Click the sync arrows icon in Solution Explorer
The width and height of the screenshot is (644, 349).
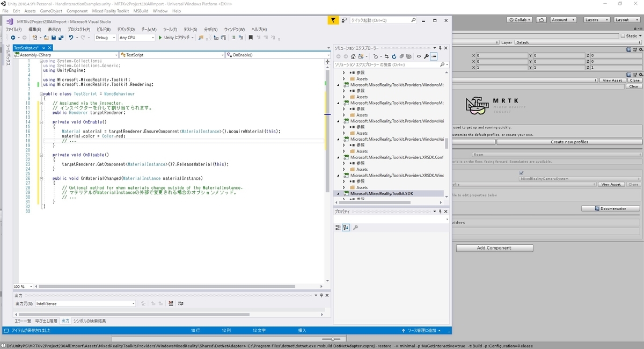pos(386,56)
